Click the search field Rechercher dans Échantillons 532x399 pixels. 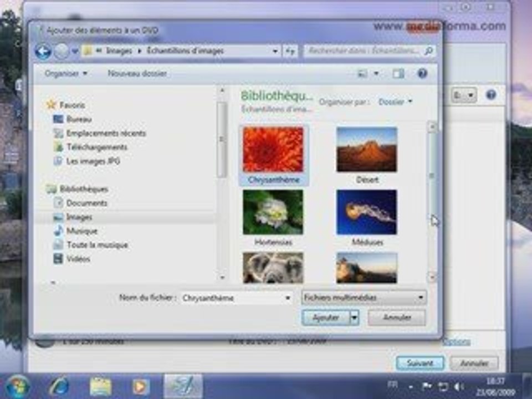pyautogui.click(x=364, y=51)
